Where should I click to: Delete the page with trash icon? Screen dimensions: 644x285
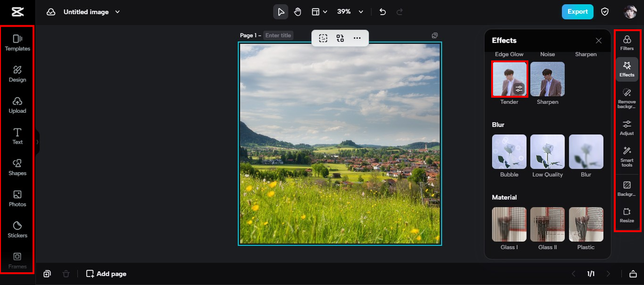tap(66, 274)
